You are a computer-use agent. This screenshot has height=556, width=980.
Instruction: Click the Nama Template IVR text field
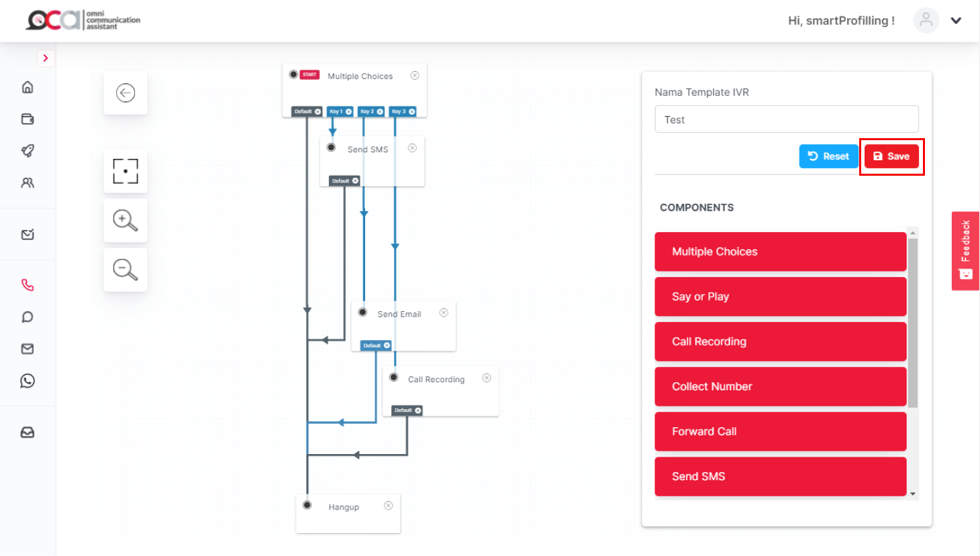tap(786, 119)
